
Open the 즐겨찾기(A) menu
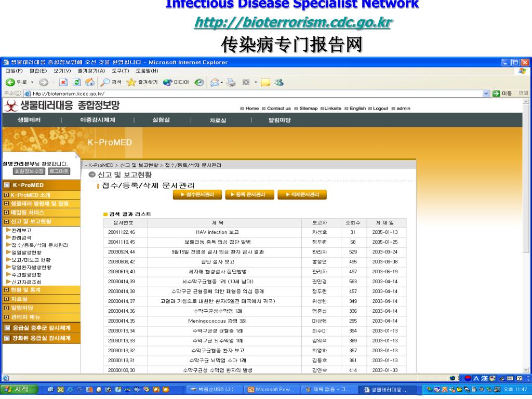91,71
